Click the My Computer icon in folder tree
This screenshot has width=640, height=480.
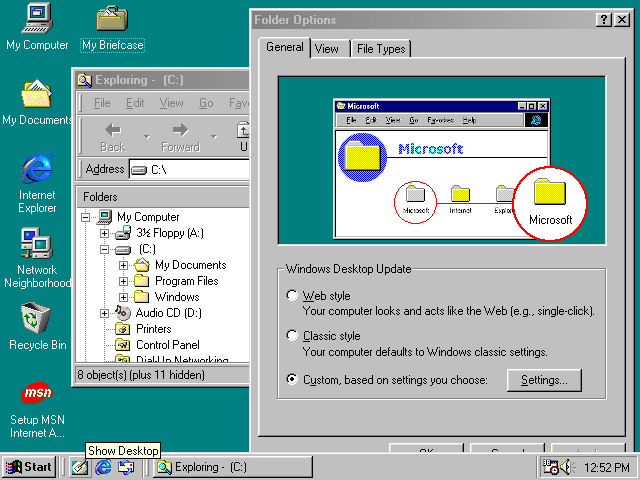[104, 217]
